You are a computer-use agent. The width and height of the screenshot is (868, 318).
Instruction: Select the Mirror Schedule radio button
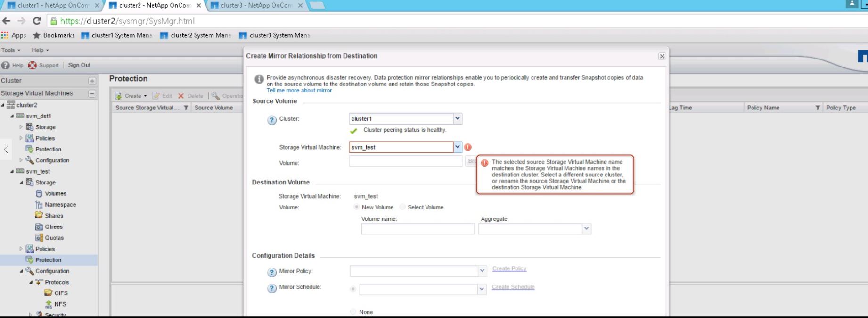[353, 289]
